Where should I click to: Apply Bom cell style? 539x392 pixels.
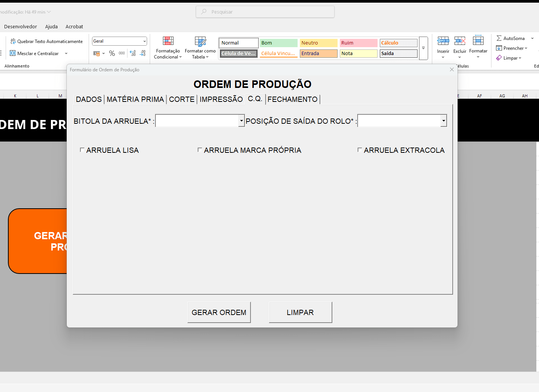[279, 43]
